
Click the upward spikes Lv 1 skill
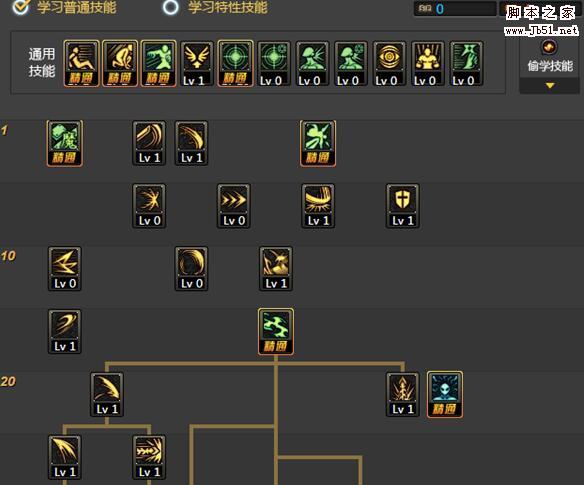(x=402, y=394)
